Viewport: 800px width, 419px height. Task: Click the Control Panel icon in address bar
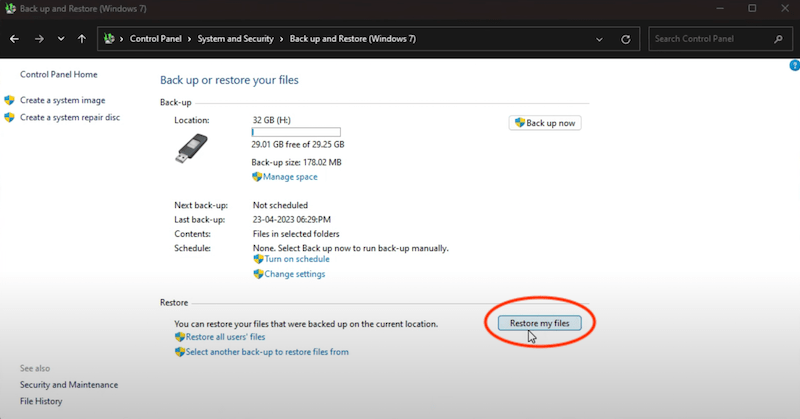pyautogui.click(x=109, y=39)
